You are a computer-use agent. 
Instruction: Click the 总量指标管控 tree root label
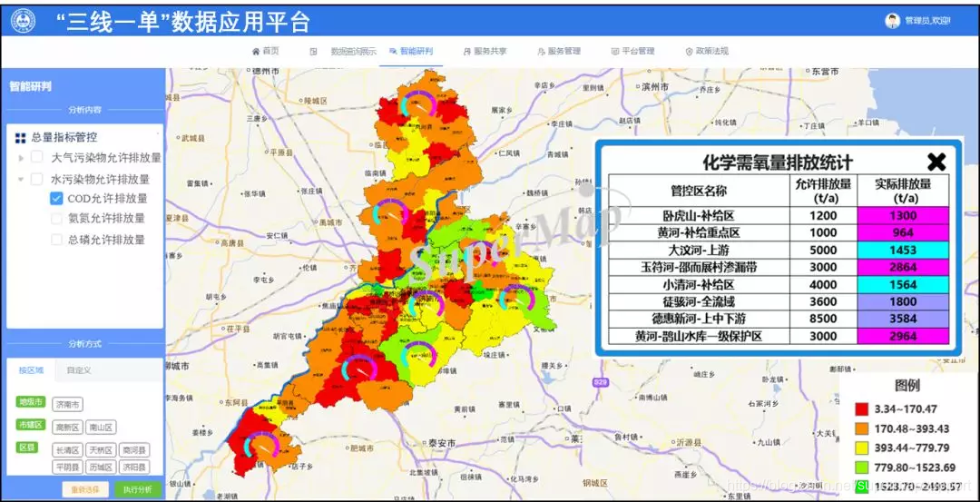click(x=64, y=138)
